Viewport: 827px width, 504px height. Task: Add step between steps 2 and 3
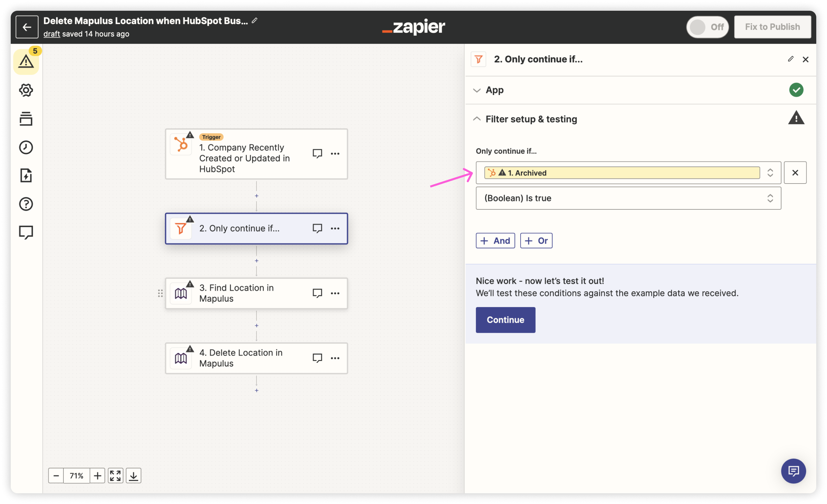tap(256, 261)
